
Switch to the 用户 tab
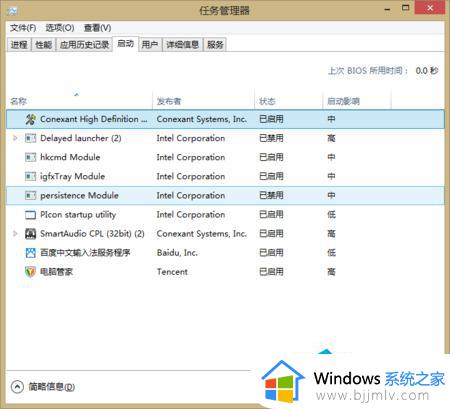150,44
